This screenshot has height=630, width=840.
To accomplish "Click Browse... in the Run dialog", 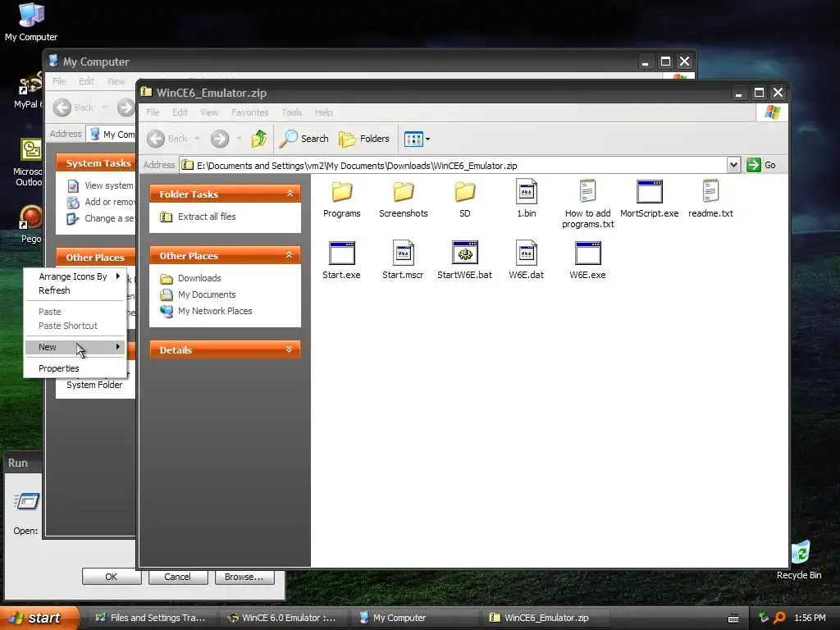I will pos(244,577).
